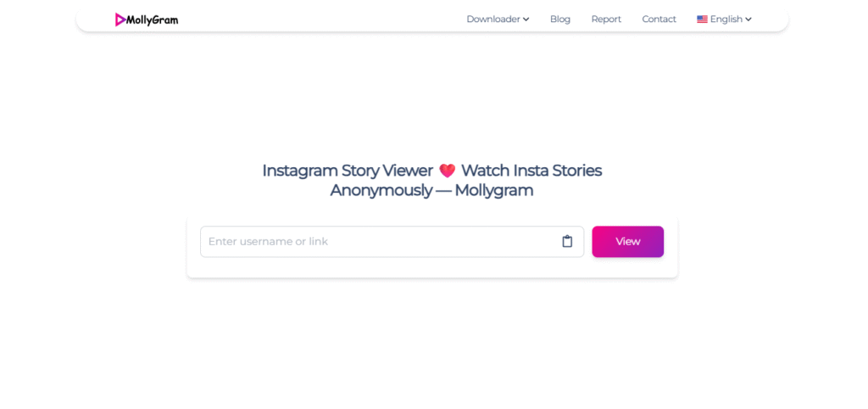Viewport: 868px width, 409px height.
Task: Click the 'Watch Insta Stories' heading text
Action: [x=531, y=171]
